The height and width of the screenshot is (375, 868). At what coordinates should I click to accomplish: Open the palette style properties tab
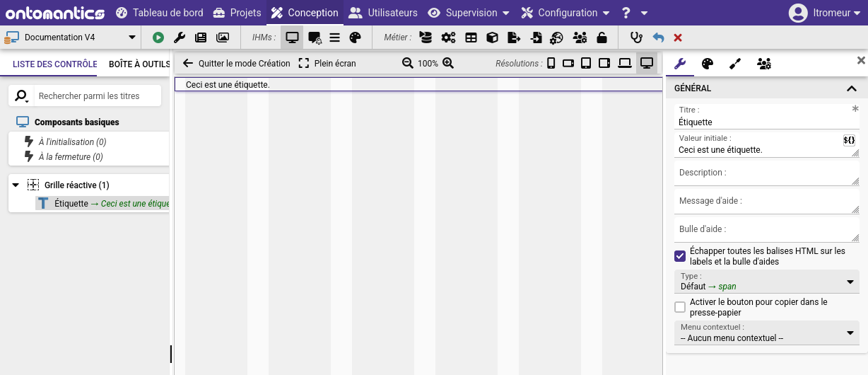(x=708, y=64)
